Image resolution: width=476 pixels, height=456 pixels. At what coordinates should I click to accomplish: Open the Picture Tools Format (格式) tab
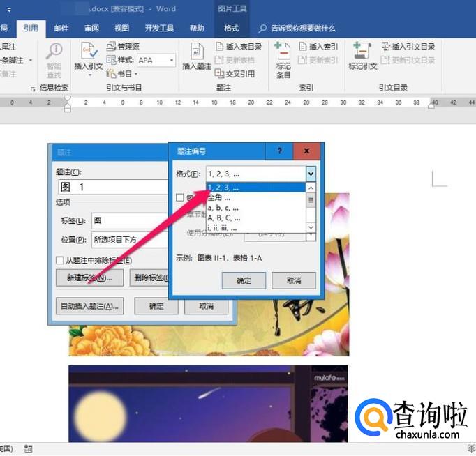click(x=231, y=29)
